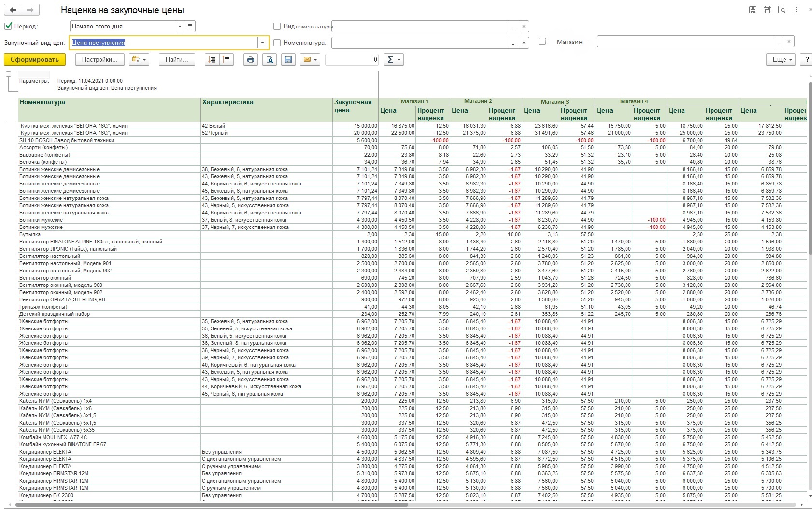
Task: Collapse the Параметры report group
Action: (x=8, y=74)
